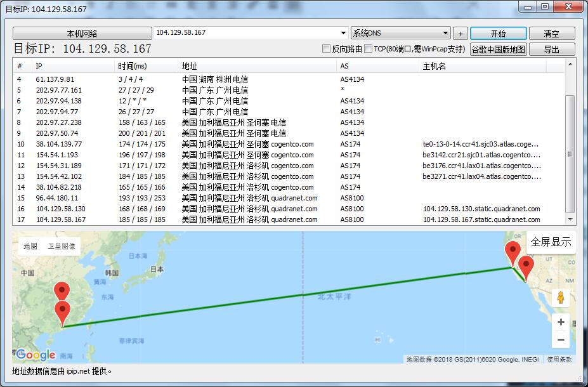The width and height of the screenshot is (588, 387).
Task: Switch to 卫星图像 map view
Action: [62, 246]
